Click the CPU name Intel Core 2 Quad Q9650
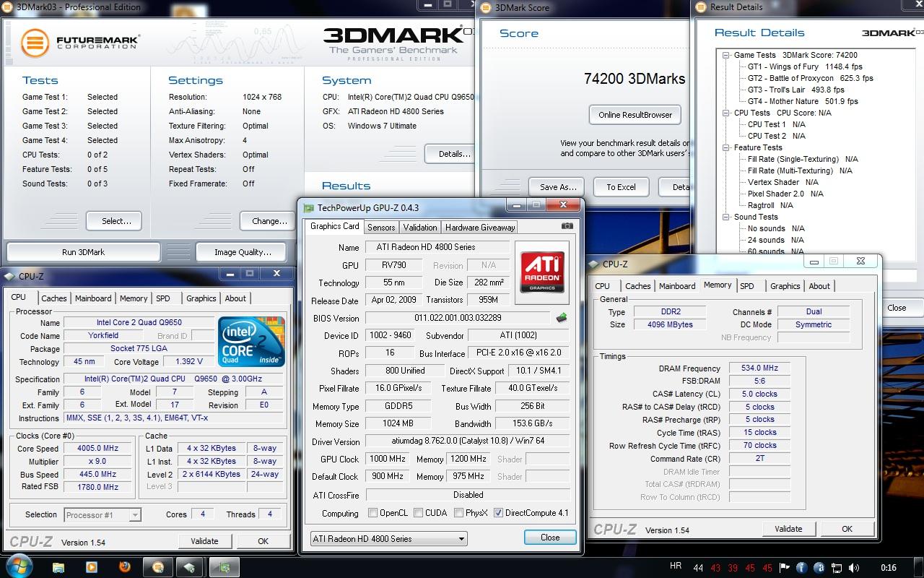This screenshot has height=578, width=924. coord(139,323)
